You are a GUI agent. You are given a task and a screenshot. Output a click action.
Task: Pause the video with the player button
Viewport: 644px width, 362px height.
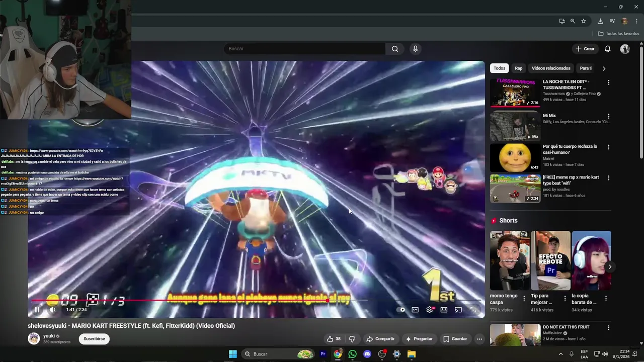[37, 310]
